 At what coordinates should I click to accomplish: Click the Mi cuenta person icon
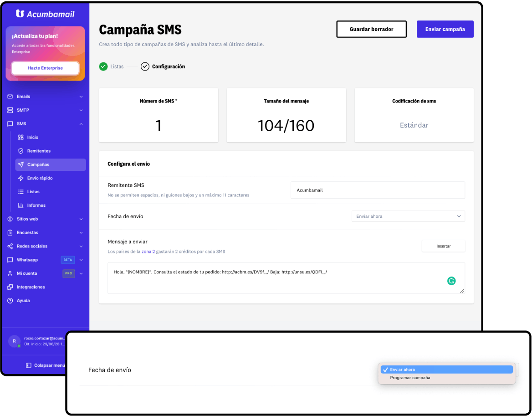coord(10,273)
